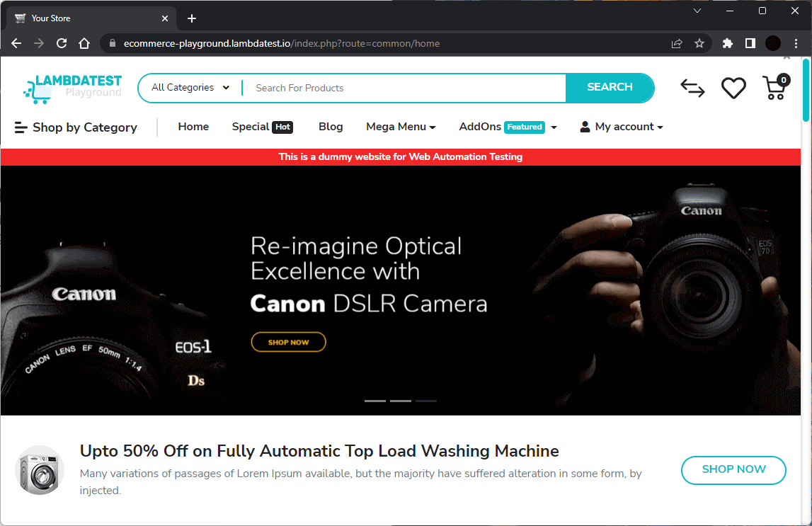This screenshot has height=526, width=812.
Task: Click the My account person icon
Action: click(585, 126)
